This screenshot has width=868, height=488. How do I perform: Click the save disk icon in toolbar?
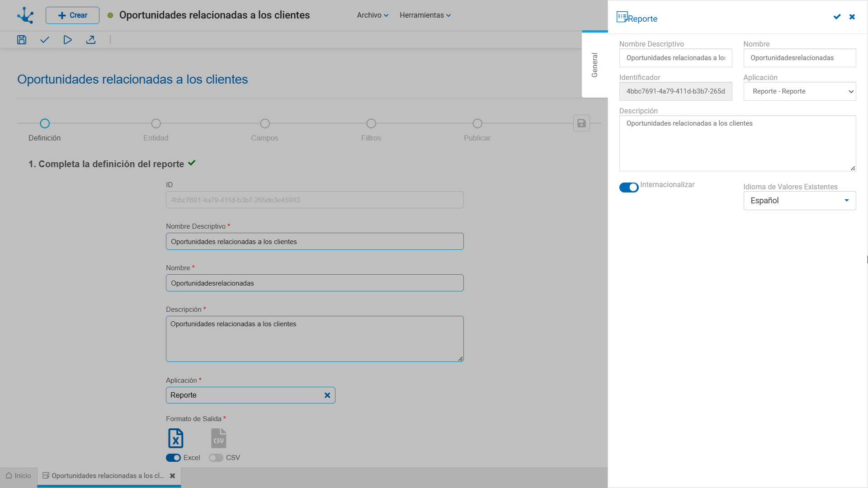[22, 40]
